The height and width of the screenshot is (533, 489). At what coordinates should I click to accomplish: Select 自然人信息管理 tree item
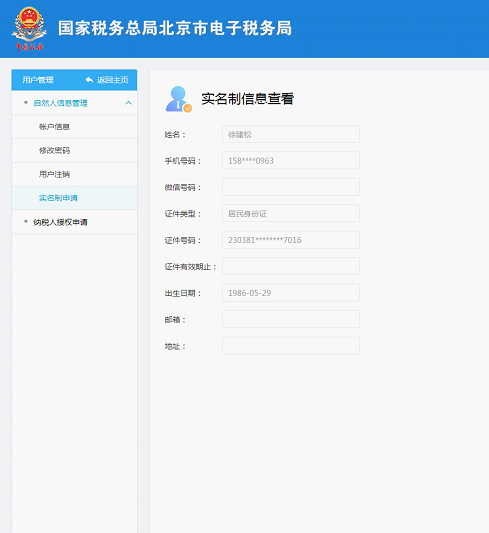(x=60, y=103)
